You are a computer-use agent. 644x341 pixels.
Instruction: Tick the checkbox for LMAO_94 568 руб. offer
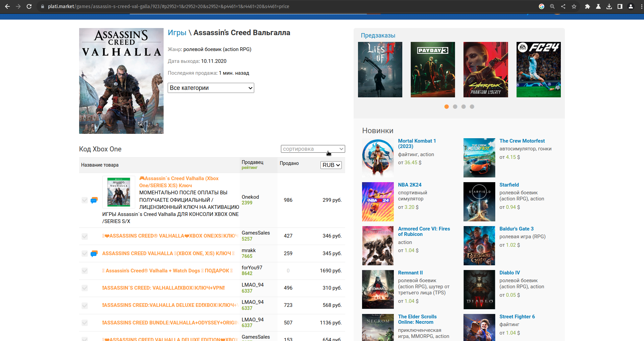(x=85, y=306)
